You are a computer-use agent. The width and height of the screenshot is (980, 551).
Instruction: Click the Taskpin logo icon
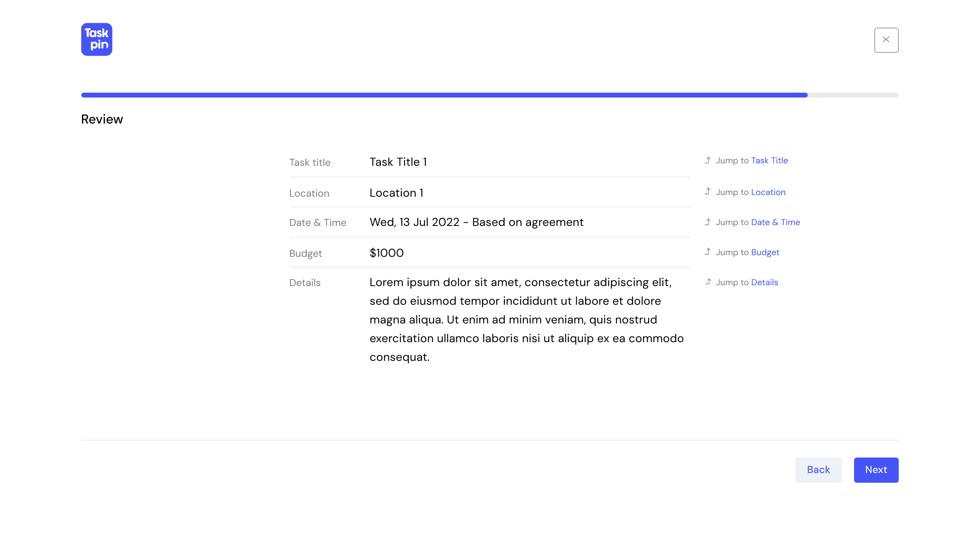coord(97,39)
